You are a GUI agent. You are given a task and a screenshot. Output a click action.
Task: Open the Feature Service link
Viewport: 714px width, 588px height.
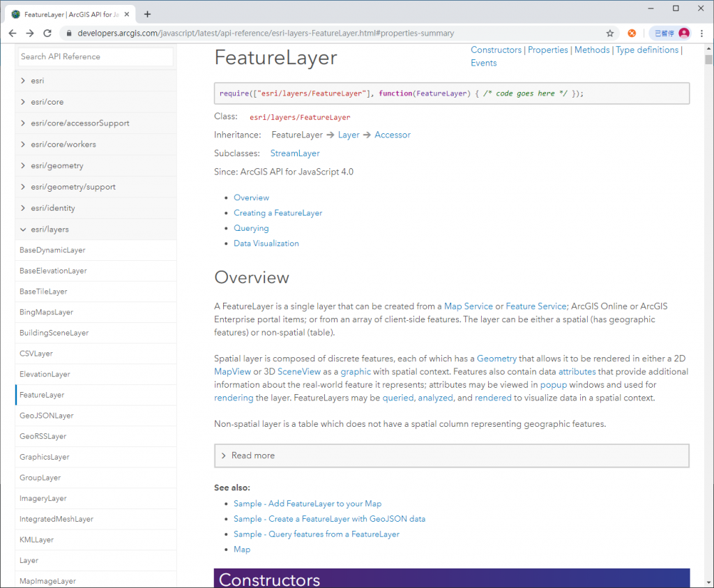click(x=536, y=306)
